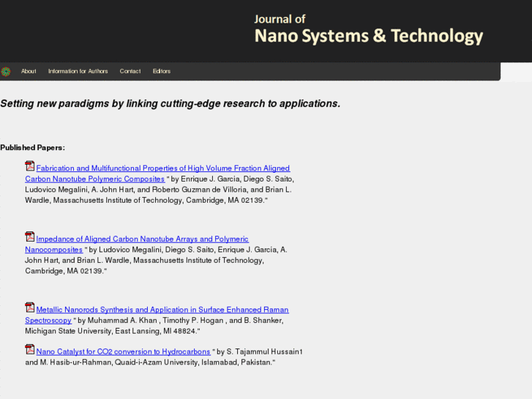Viewport: 532px width, 399px height.
Task: Go to the Contact page
Action: tap(130, 71)
